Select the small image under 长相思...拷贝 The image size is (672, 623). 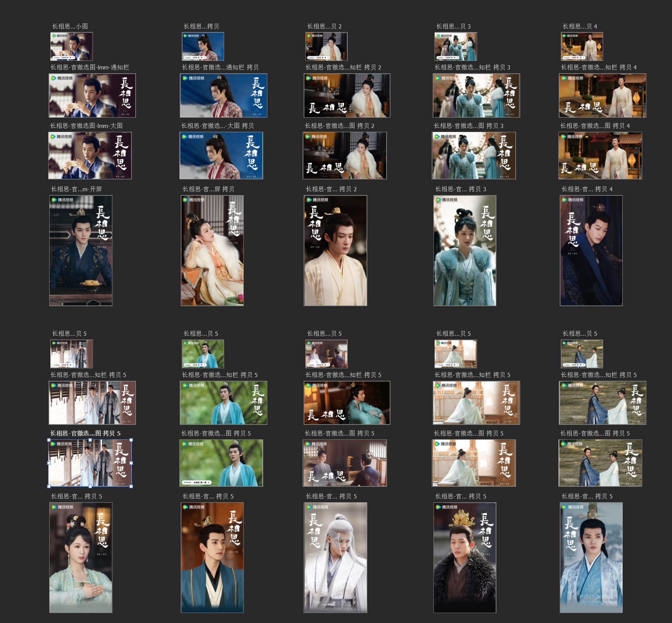[x=203, y=46]
